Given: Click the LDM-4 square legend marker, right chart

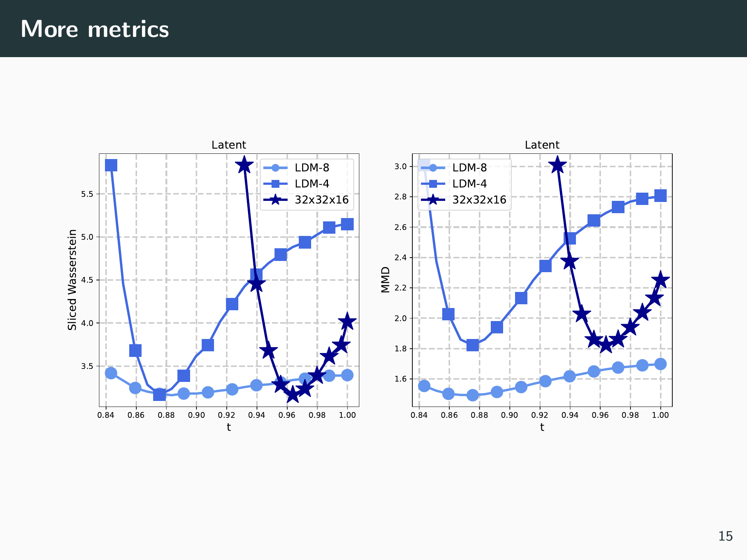Looking at the screenshot, I should (x=433, y=184).
